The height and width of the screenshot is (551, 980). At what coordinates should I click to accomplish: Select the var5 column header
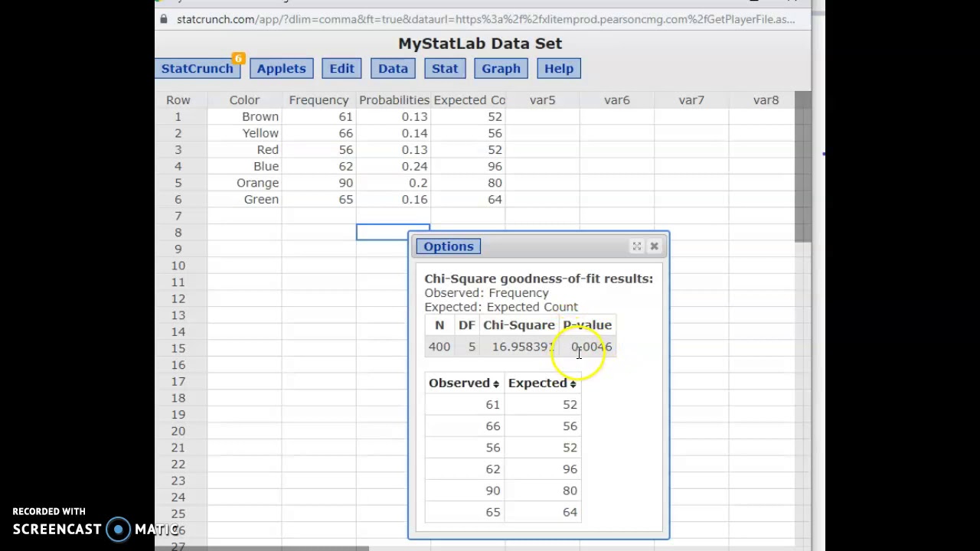pos(542,100)
